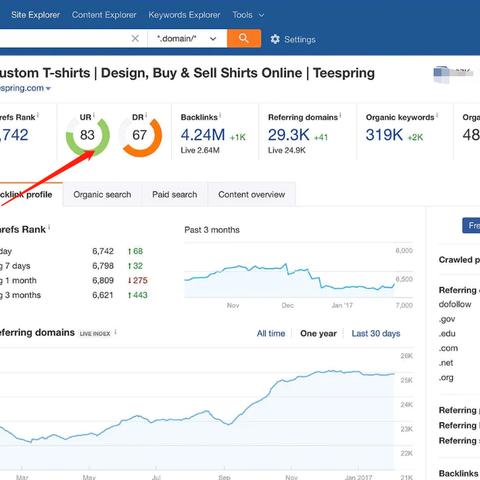Click the UR 83 gauge

pos(88,135)
